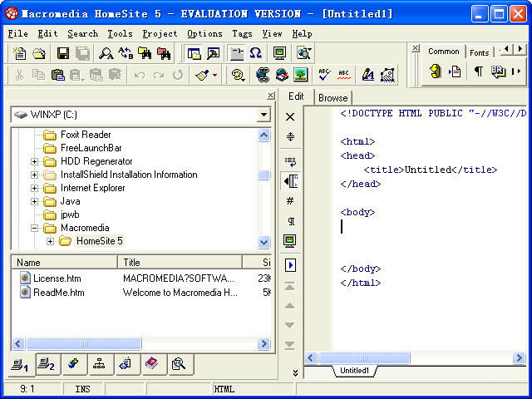Open the color palette icon
This screenshot has width=532, height=399.
(x=238, y=75)
